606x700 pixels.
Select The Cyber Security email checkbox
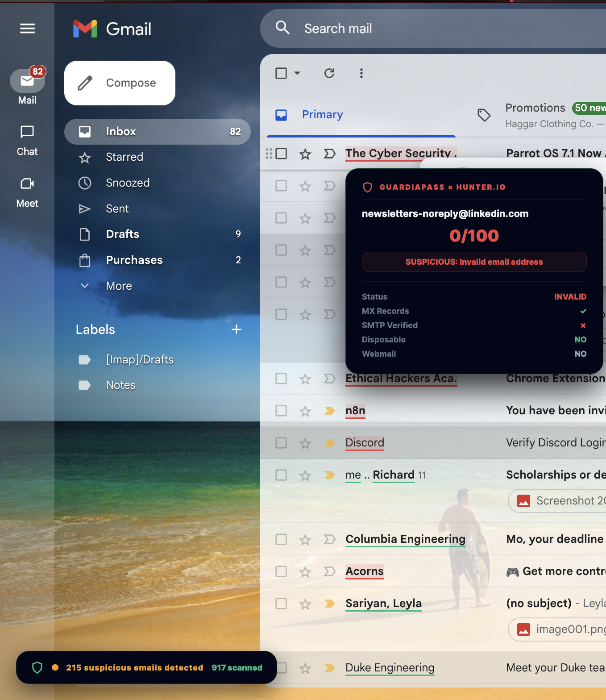(x=281, y=154)
